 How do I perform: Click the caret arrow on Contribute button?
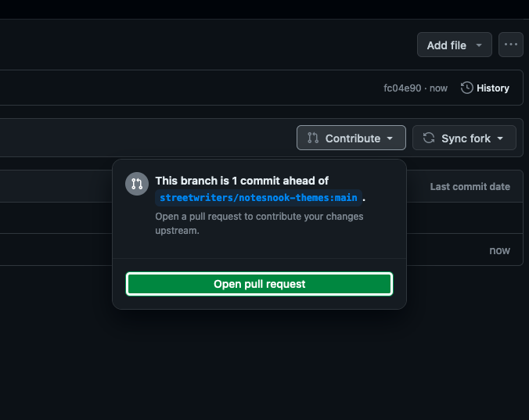[x=390, y=138]
